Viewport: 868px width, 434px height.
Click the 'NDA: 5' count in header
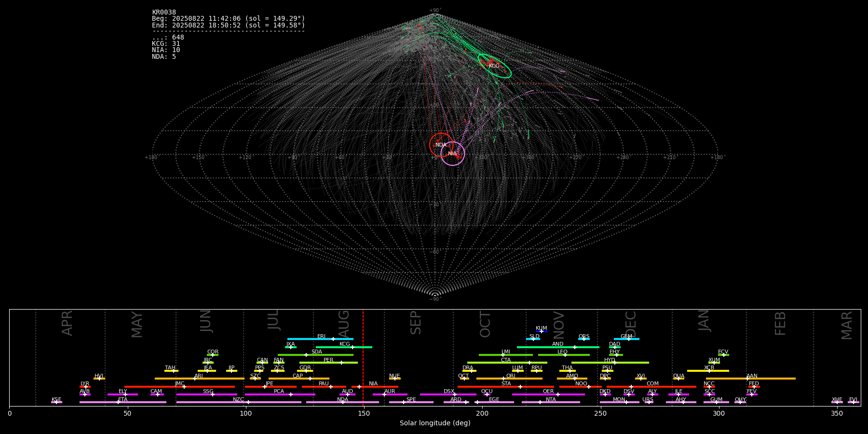(164, 56)
